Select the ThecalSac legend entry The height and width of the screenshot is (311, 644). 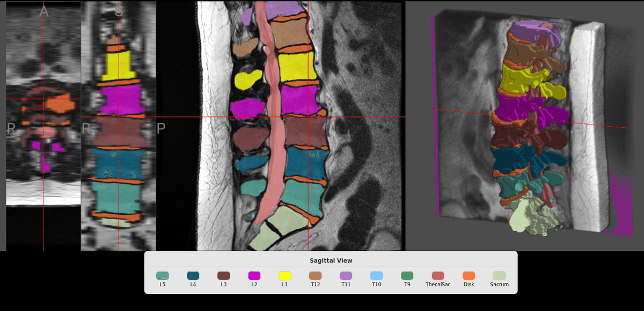[x=438, y=274]
